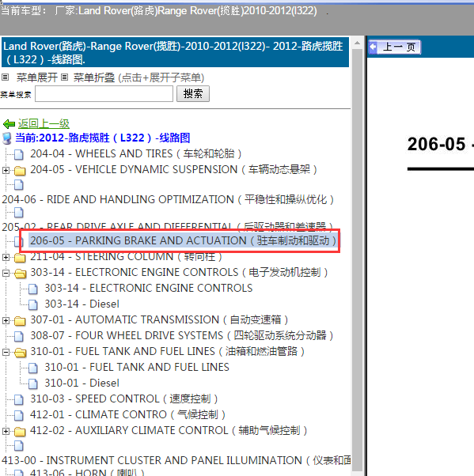Screen dimensions: 474x476
Task: Collapse 310-01 FUEL TANK AND FUEL LINES folder
Action: point(6,352)
